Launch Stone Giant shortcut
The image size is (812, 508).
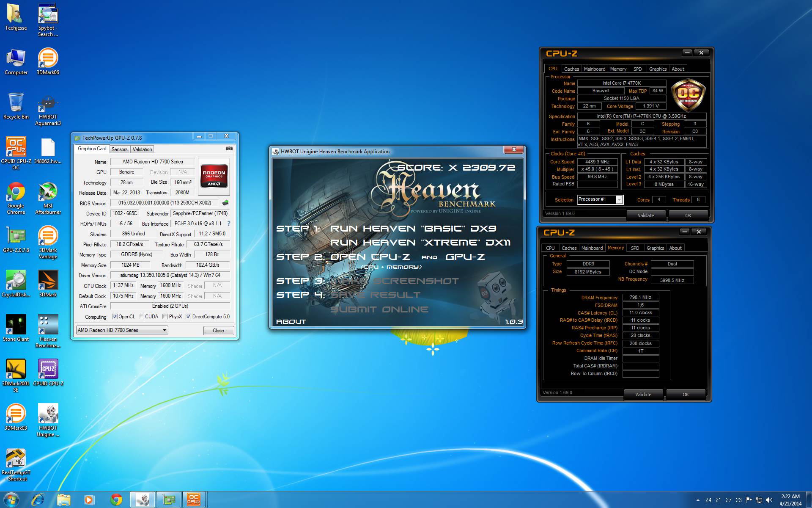[x=16, y=329]
